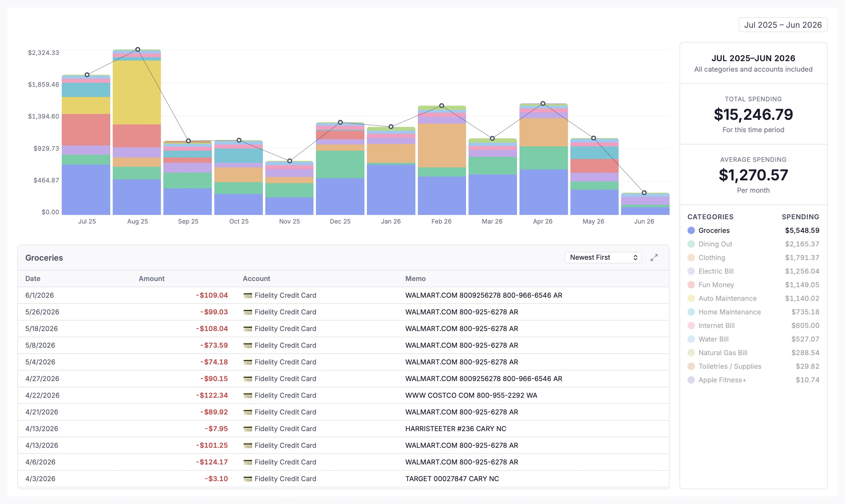Click the Dec 25 x-axis label

click(x=340, y=221)
